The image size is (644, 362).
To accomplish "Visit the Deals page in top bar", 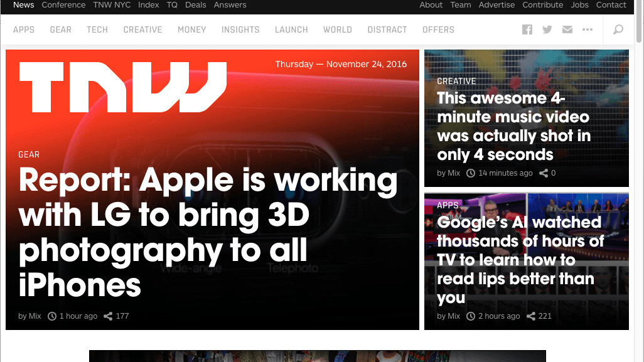I will (196, 5).
